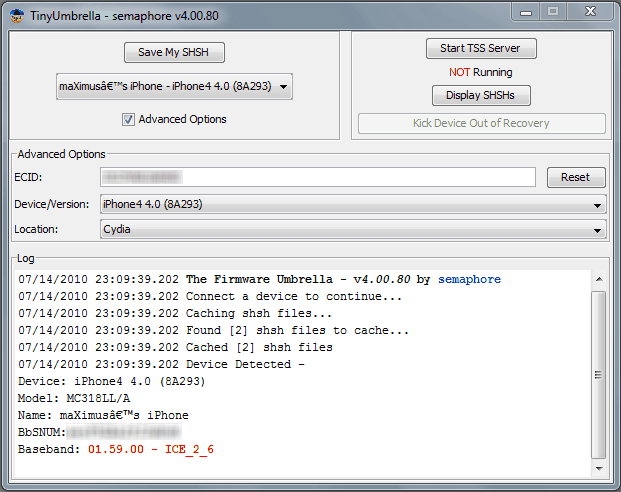
Task: Close the TinyUmbrella window
Action: (x=591, y=11)
